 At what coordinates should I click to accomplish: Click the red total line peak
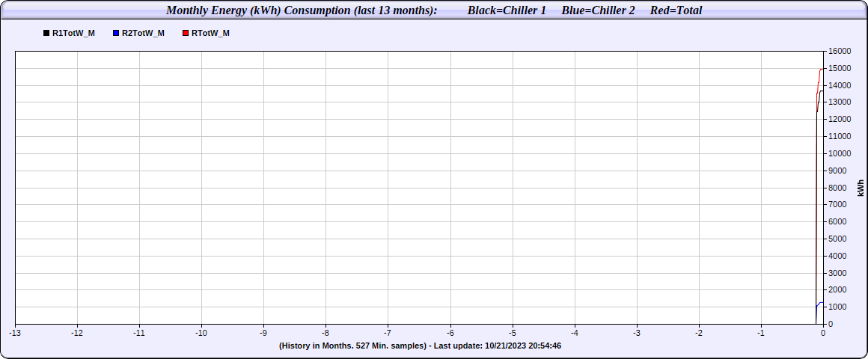(x=821, y=69)
